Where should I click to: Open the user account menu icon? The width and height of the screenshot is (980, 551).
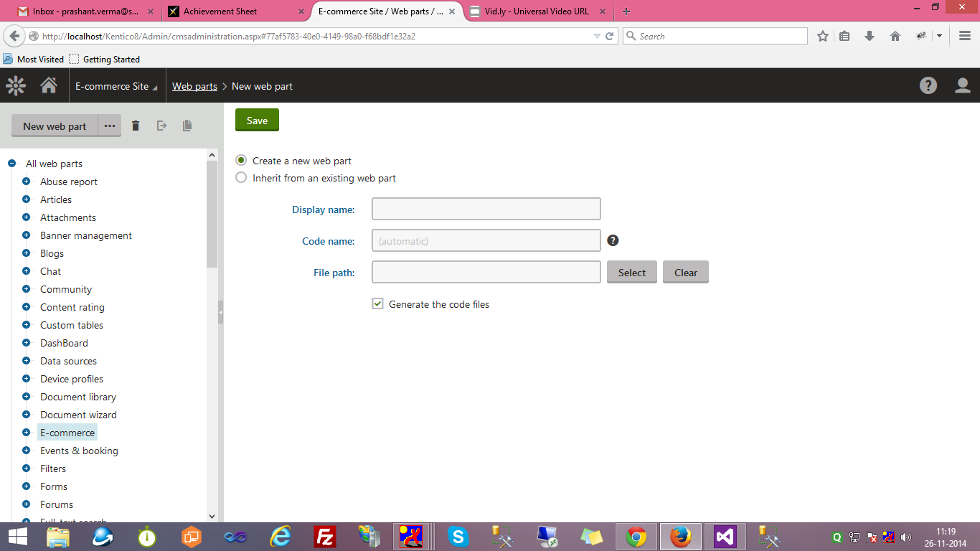963,86
